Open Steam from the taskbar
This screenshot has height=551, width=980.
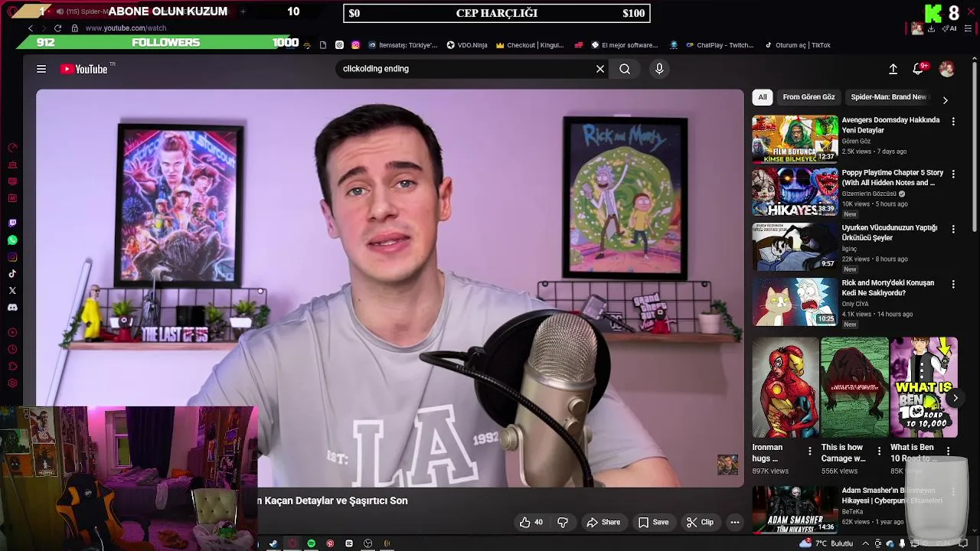pyautogui.click(x=273, y=543)
